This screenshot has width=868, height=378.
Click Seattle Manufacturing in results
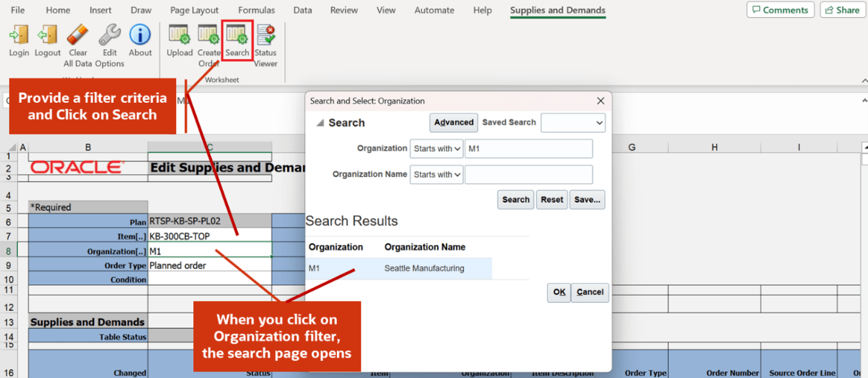(424, 268)
